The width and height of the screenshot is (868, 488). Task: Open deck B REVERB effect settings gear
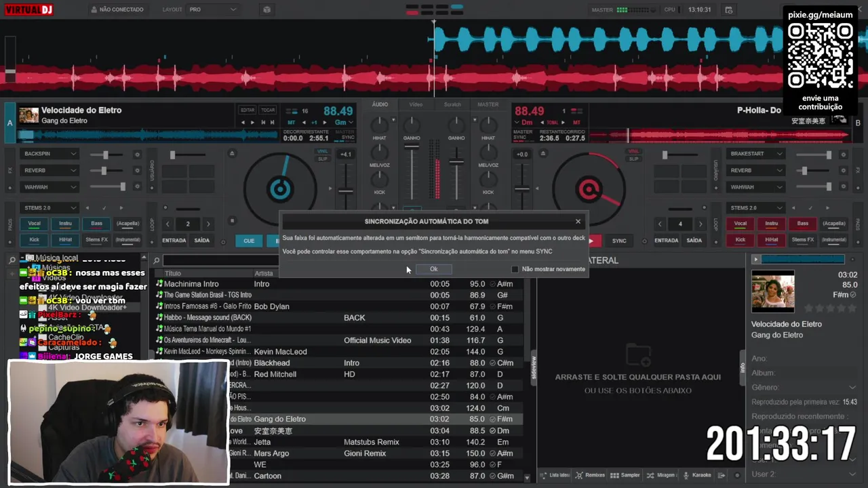pos(844,171)
